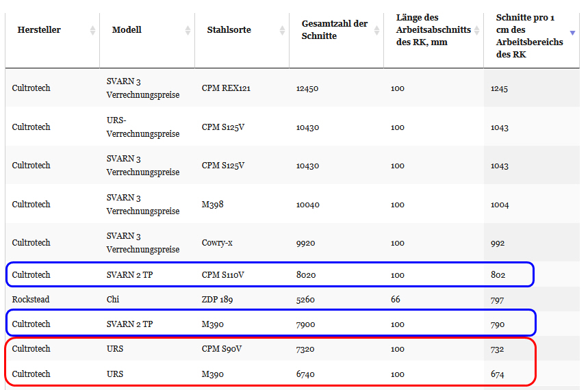The height and width of the screenshot is (390, 588).
Task: Select the CPM S90V steel cell
Action: 222,349
